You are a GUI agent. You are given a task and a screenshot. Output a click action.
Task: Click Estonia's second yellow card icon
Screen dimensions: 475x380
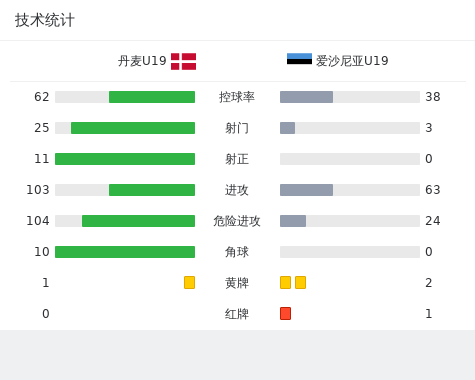click(300, 283)
